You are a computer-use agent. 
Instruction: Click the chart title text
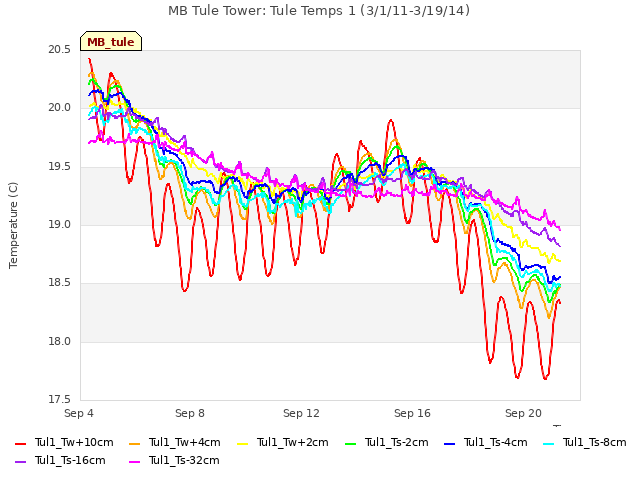(319, 11)
